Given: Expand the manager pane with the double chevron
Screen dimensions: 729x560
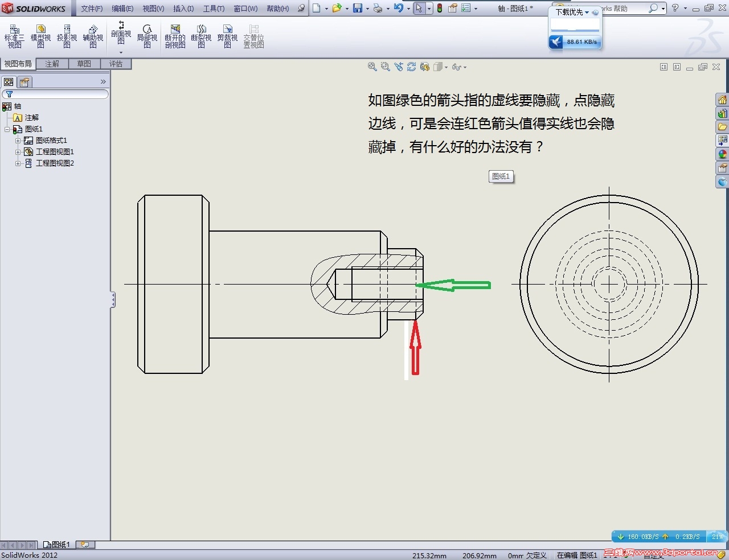Looking at the screenshot, I should point(103,82).
